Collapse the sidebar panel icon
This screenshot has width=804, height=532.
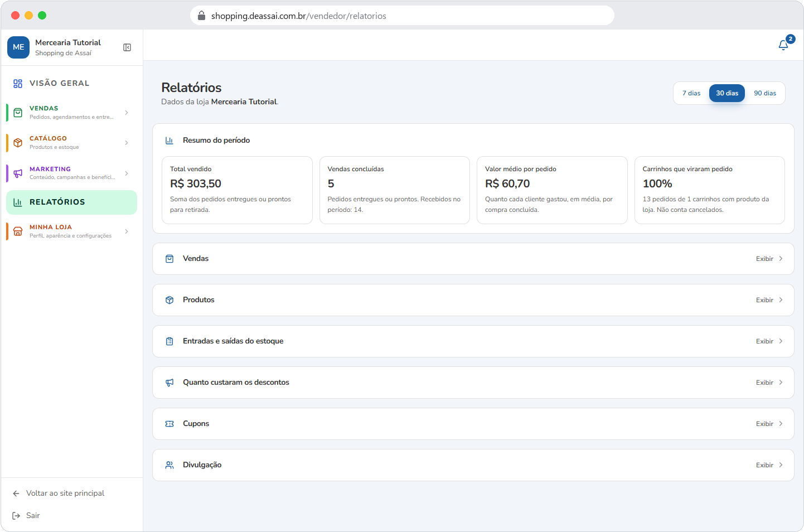(127, 47)
